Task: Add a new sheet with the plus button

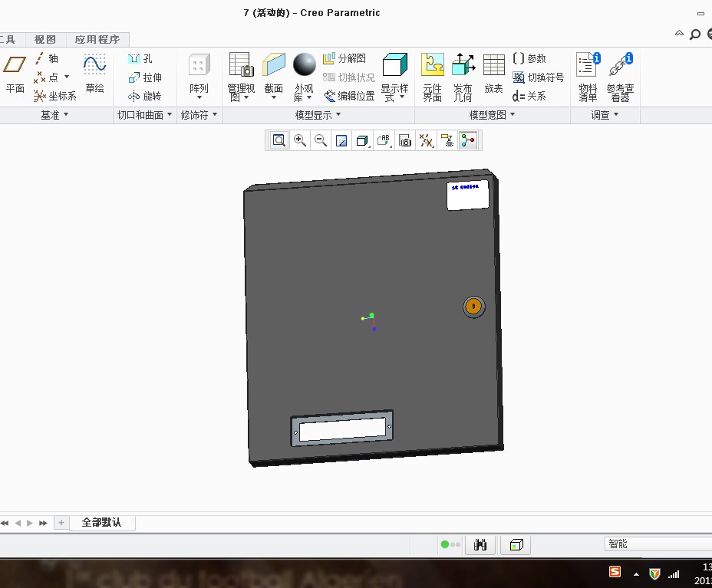Action: pos(61,523)
